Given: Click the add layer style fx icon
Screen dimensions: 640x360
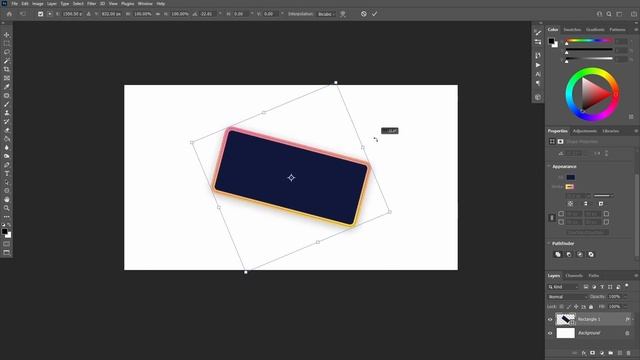Looking at the screenshot, I should point(584,353).
